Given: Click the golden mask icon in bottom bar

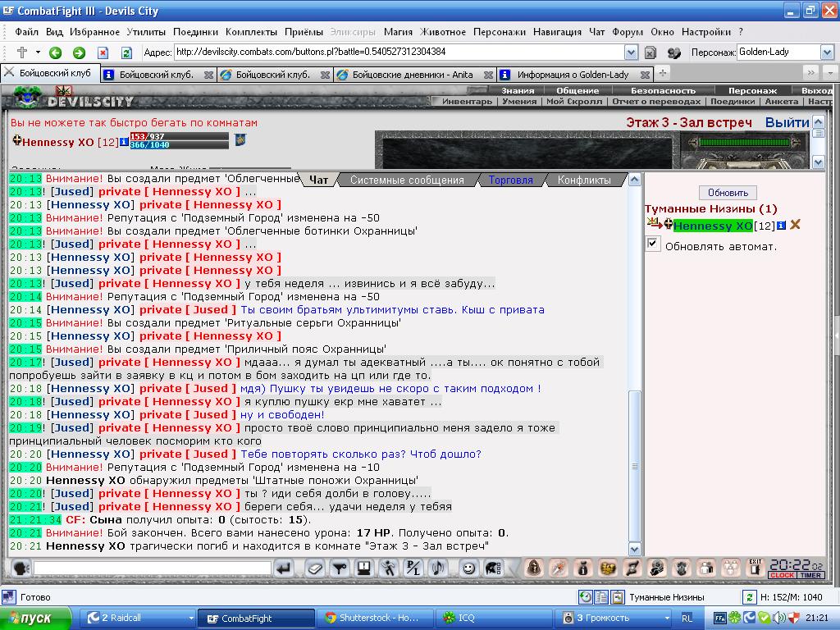Looking at the screenshot, I should point(608,568).
